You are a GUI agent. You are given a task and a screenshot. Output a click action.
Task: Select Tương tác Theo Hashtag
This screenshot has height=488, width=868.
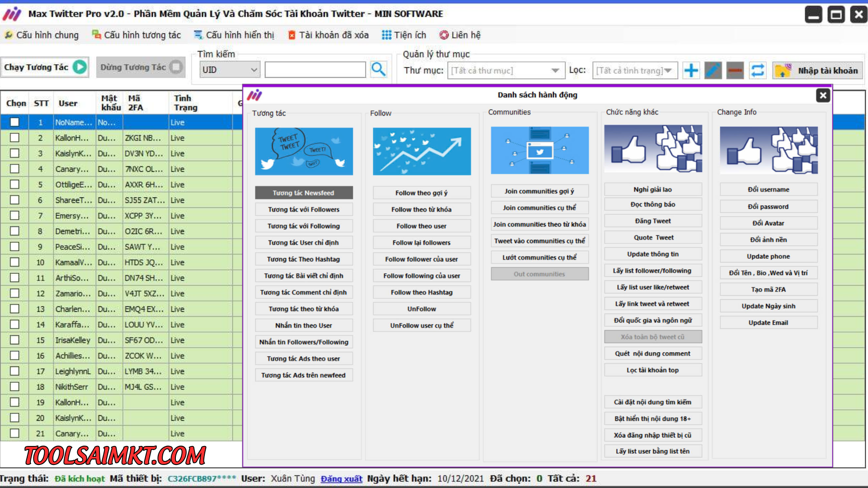point(304,259)
